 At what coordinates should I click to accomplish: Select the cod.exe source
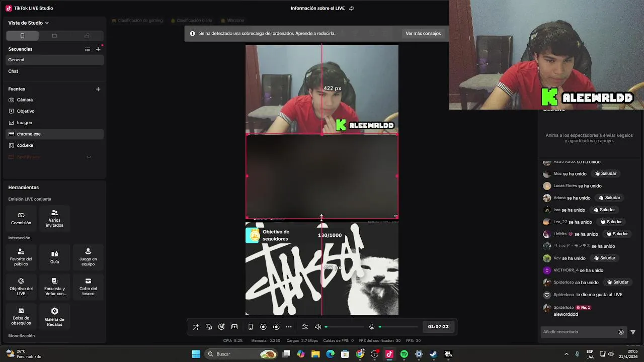click(x=54, y=145)
